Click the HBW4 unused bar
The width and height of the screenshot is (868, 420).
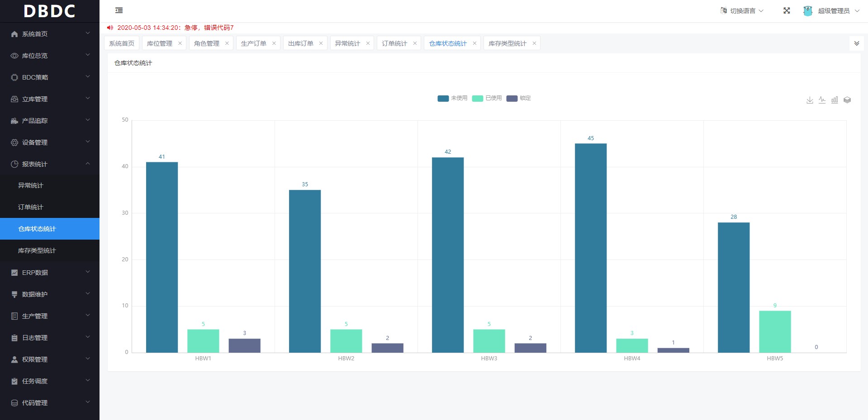[x=590, y=248]
